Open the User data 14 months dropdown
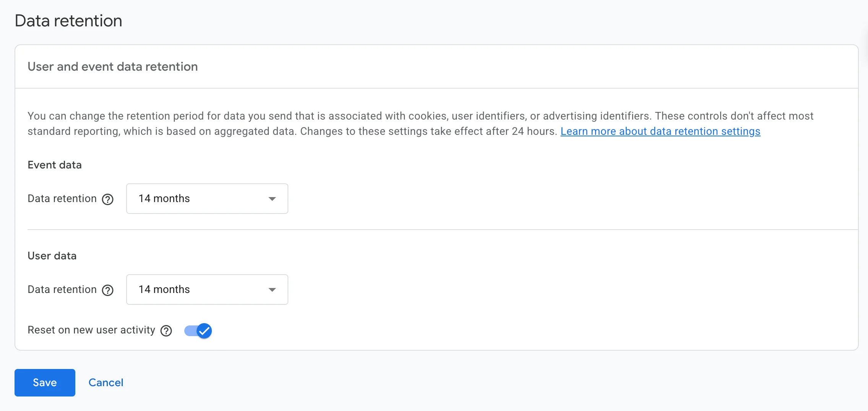Screen dimensions: 868x411 coord(206,290)
